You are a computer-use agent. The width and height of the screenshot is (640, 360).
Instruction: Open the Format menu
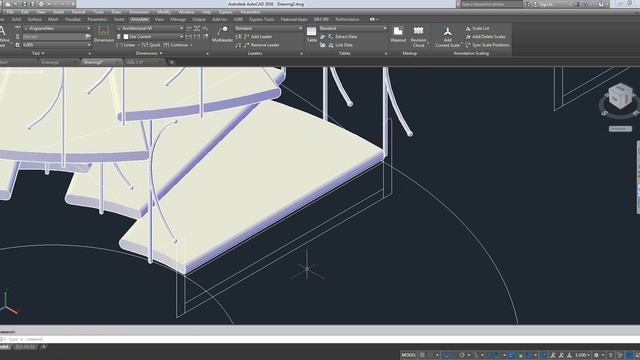click(78, 12)
